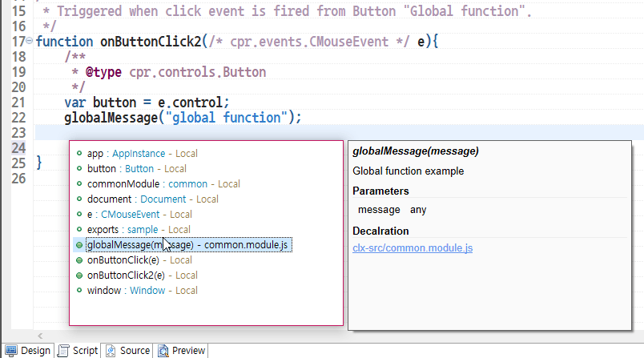Click the function icon beside onButtonClick2(e)
The image size is (644, 358).
click(x=79, y=275)
